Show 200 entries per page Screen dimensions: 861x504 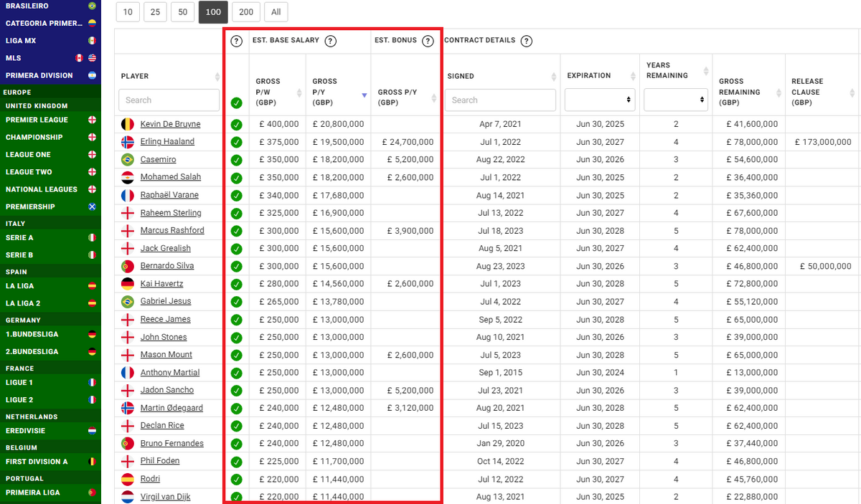[246, 12]
